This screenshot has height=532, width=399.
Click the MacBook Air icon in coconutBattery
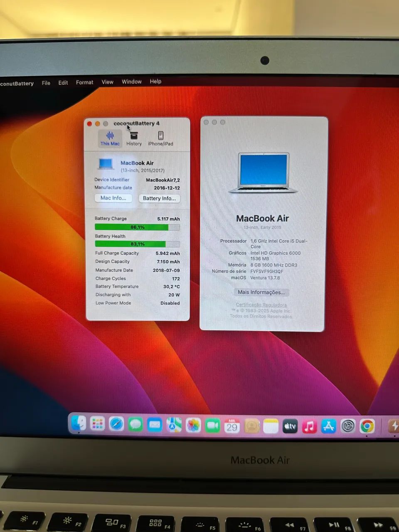tap(106, 164)
